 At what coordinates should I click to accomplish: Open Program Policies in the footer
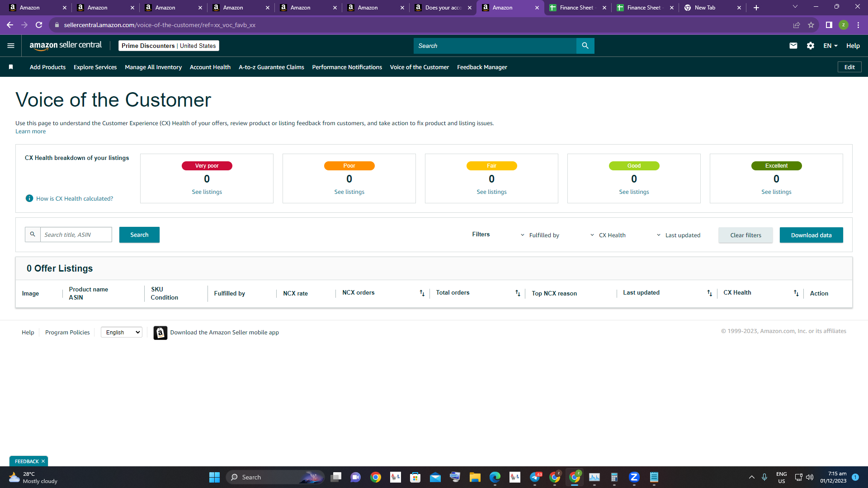[67, 332]
